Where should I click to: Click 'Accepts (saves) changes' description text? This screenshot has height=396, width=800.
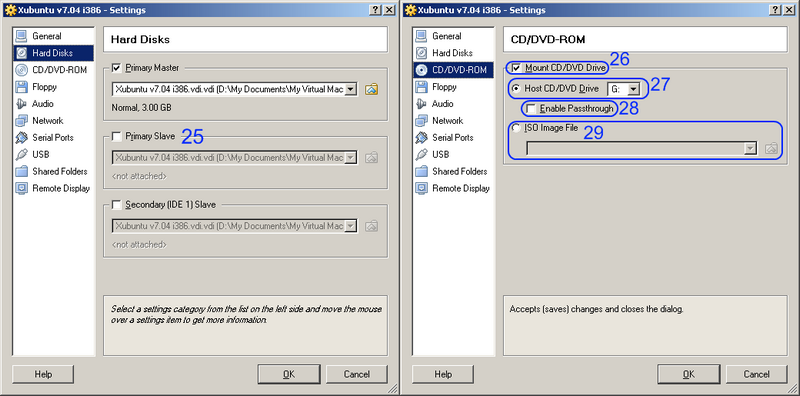pyautogui.click(x=596, y=309)
